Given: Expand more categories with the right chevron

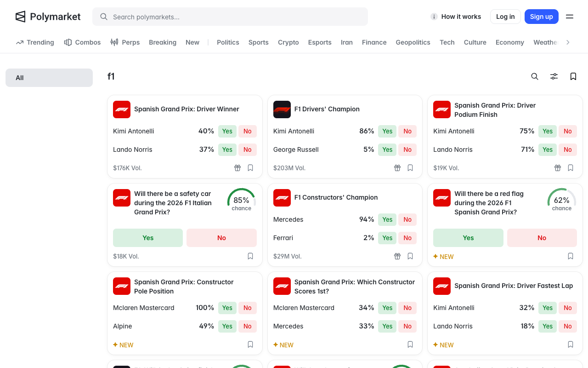Looking at the screenshot, I should (568, 42).
